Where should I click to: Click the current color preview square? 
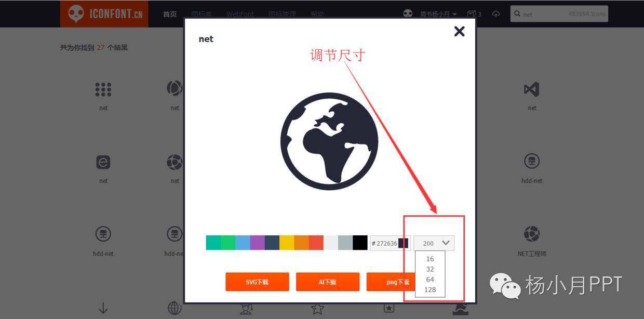tap(404, 243)
